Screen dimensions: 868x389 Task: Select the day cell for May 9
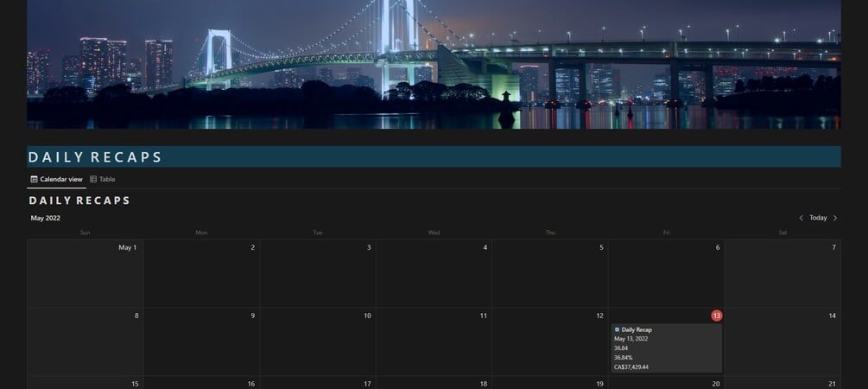tap(201, 342)
